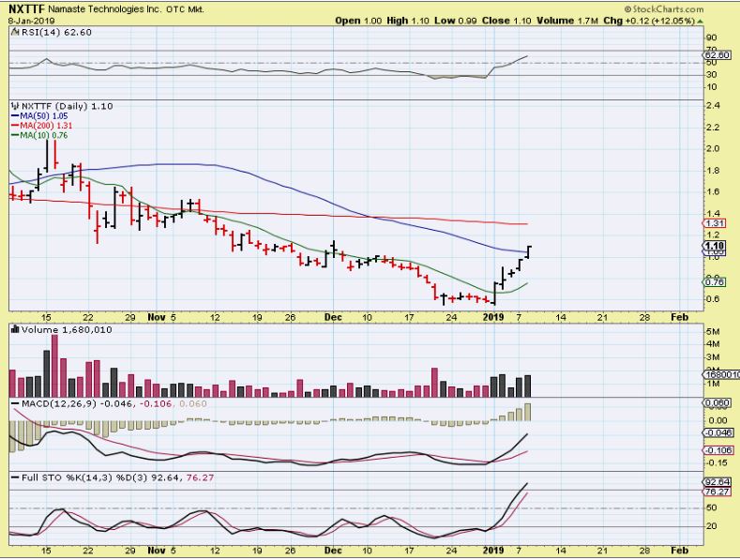740x560 pixels.
Task: Click the bold 1.10 last price tag
Action: [715, 246]
